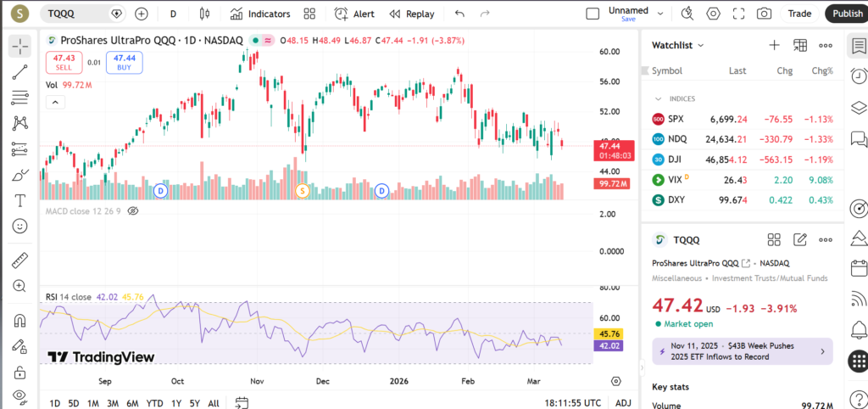Viewport: 868px width, 409px height.
Task: Select the ruler measure tool
Action: coord(20,261)
